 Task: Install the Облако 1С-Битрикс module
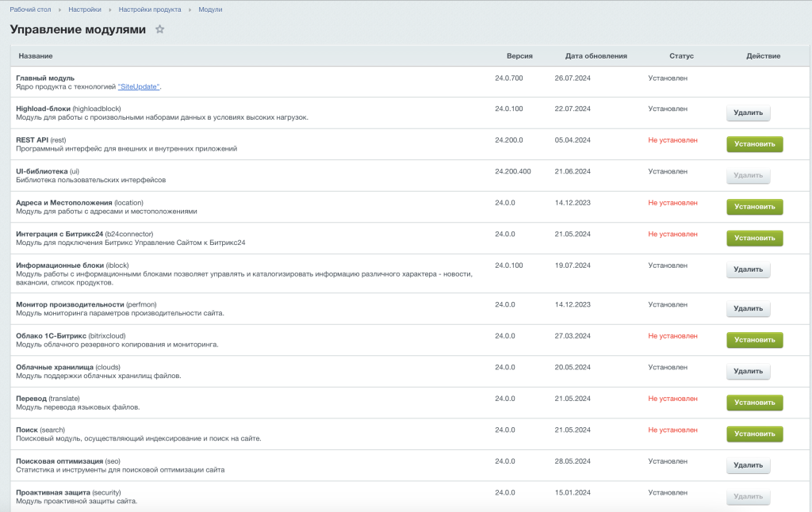pos(755,340)
